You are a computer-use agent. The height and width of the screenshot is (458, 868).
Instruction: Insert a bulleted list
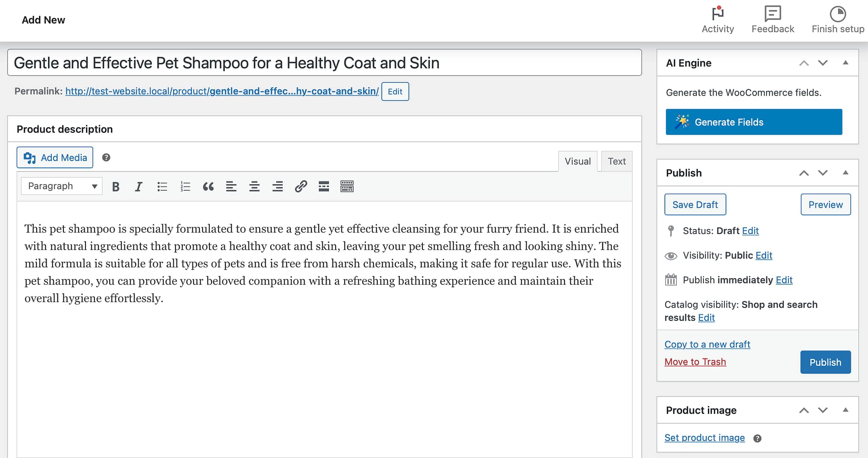click(x=162, y=186)
